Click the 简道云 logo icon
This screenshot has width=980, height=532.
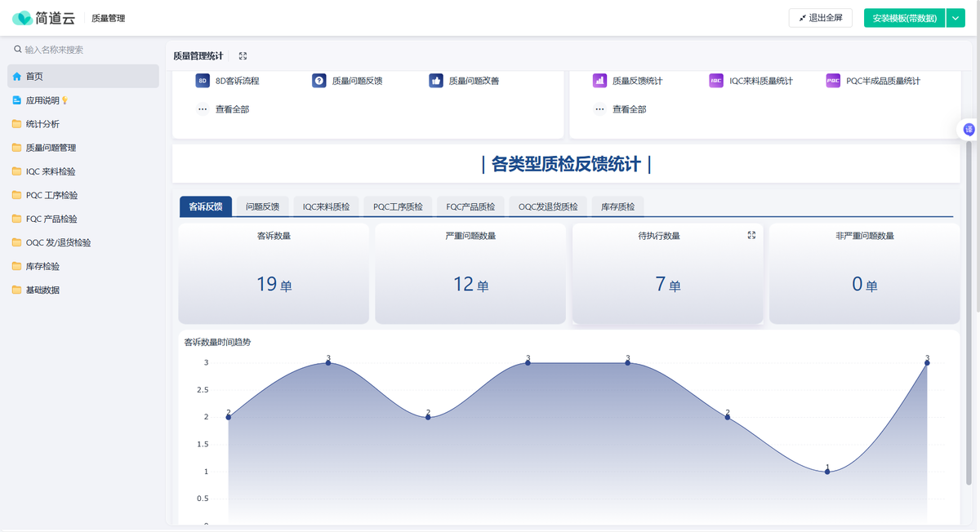[x=23, y=18]
